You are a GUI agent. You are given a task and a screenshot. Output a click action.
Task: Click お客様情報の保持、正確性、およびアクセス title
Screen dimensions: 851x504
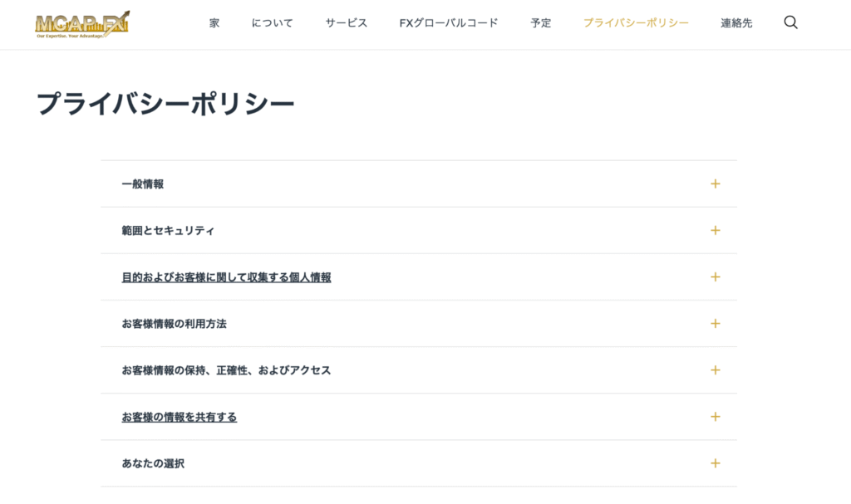pyautogui.click(x=226, y=370)
